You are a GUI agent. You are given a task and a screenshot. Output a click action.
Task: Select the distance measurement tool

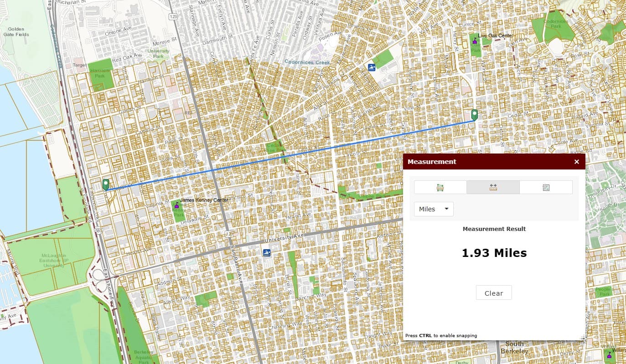493,187
